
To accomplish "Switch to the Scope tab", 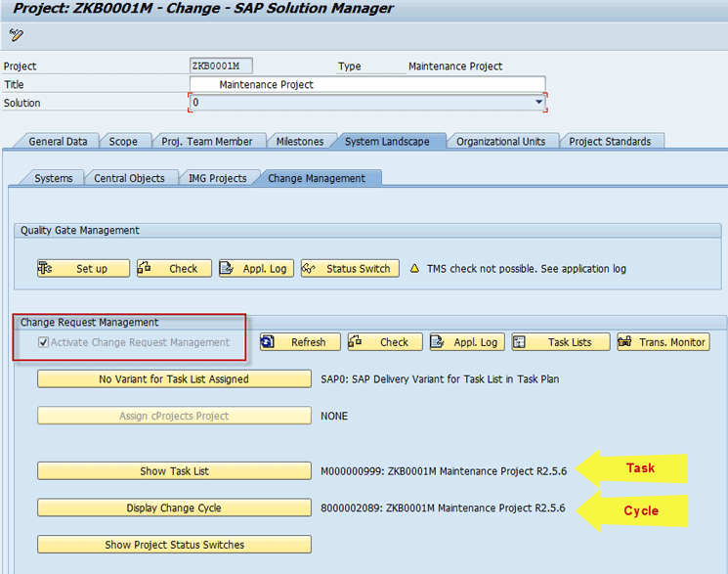I will click(123, 141).
